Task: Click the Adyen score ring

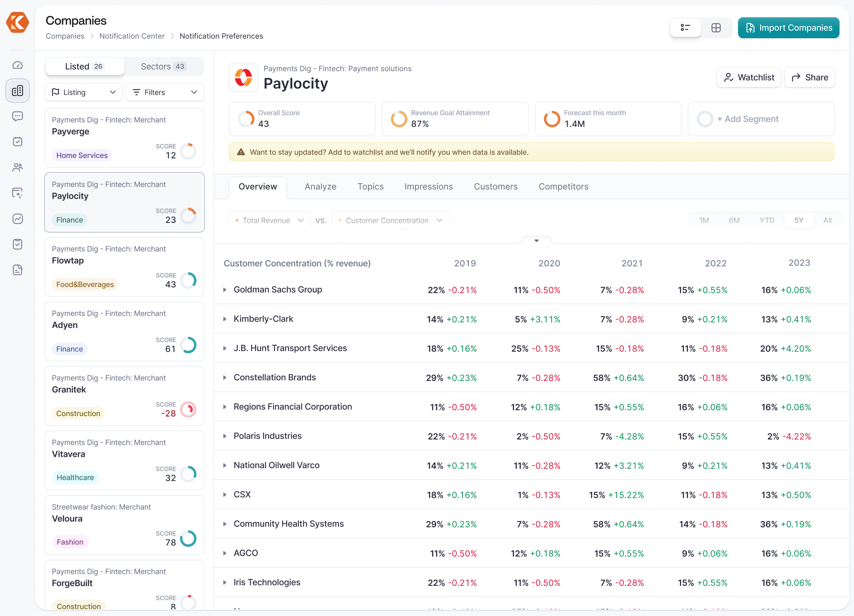Action: click(188, 345)
